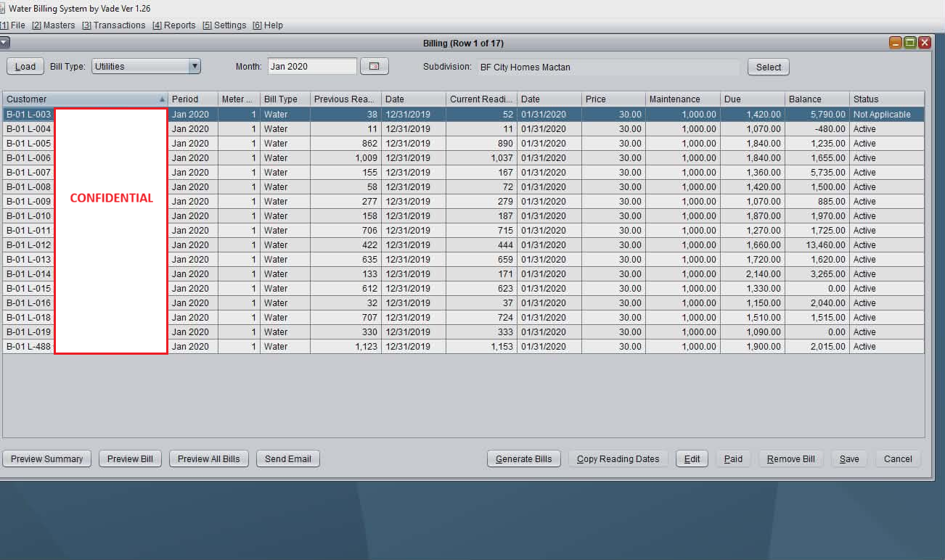Click the Subdivision field BF City Homes Mactan
The width and height of the screenshot is (945, 560).
[608, 67]
